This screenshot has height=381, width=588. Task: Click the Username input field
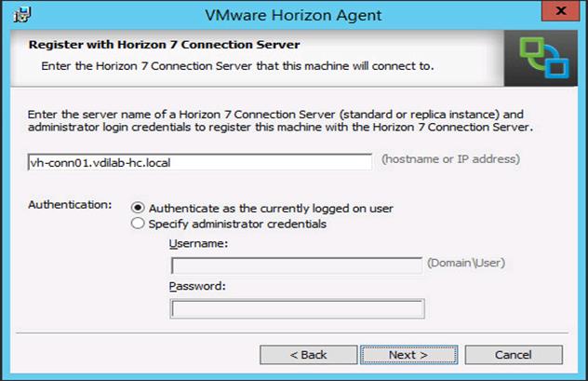(297, 265)
